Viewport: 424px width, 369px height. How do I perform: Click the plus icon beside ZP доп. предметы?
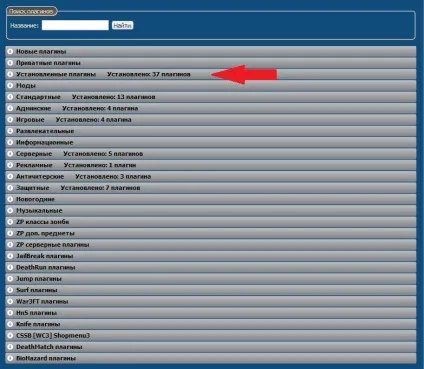pos(10,233)
